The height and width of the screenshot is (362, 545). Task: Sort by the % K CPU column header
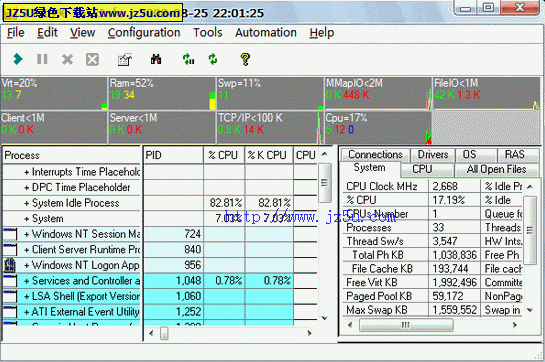coord(269,155)
